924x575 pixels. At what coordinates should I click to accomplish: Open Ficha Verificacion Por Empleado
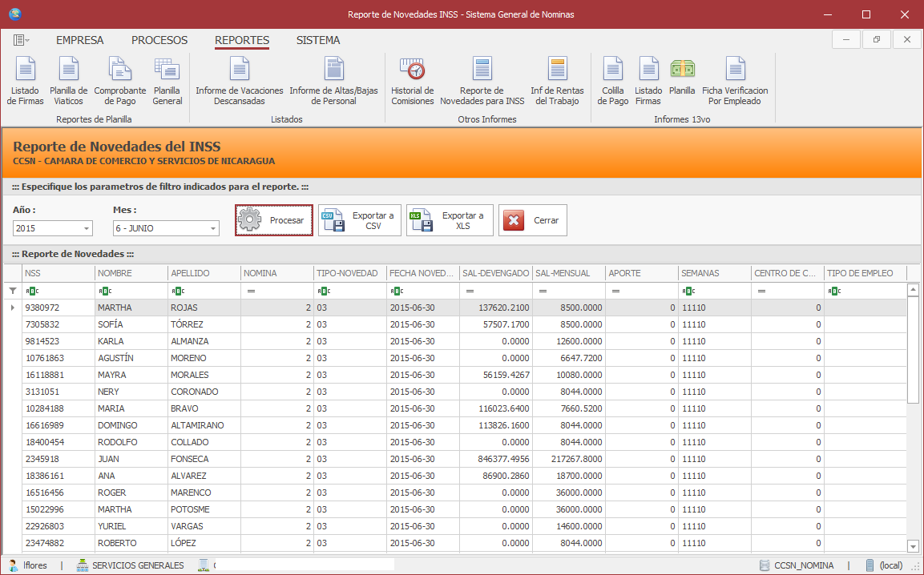click(735, 82)
